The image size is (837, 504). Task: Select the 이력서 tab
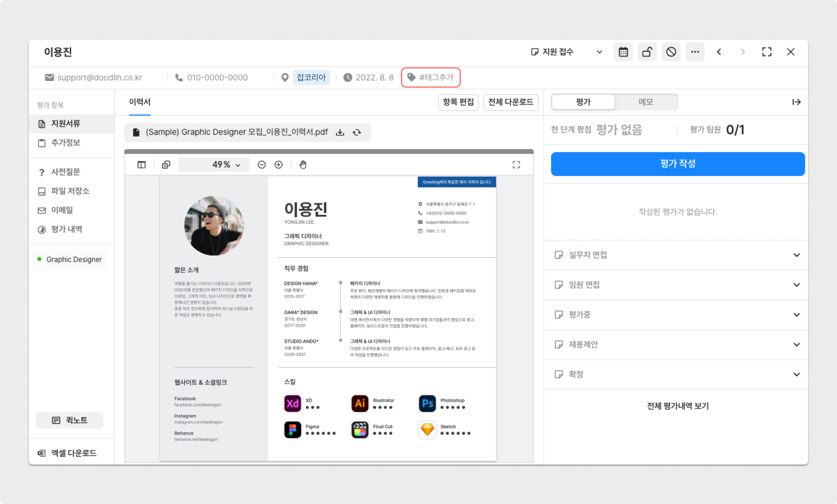[140, 102]
